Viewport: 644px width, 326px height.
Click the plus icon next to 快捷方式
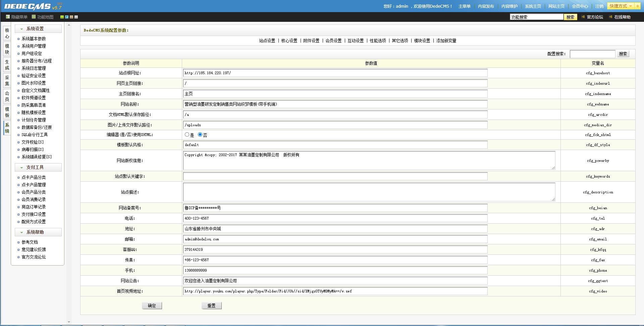(x=637, y=6)
